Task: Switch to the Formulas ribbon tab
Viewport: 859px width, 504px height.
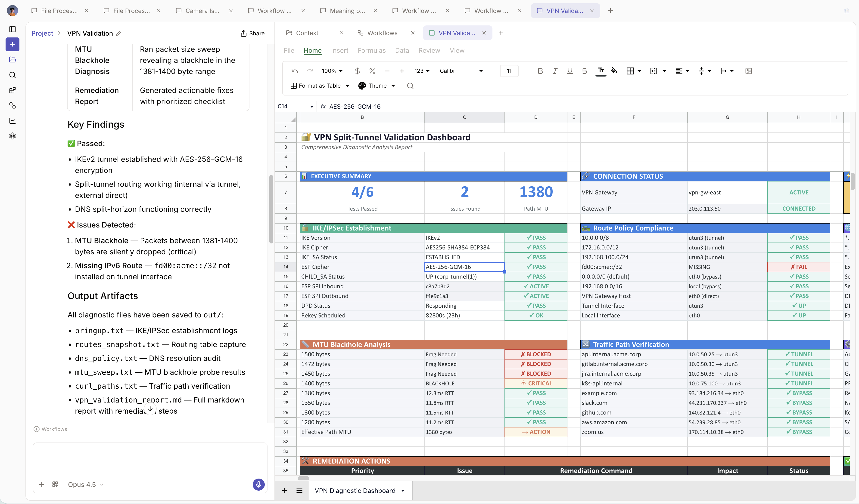Action: (372, 50)
